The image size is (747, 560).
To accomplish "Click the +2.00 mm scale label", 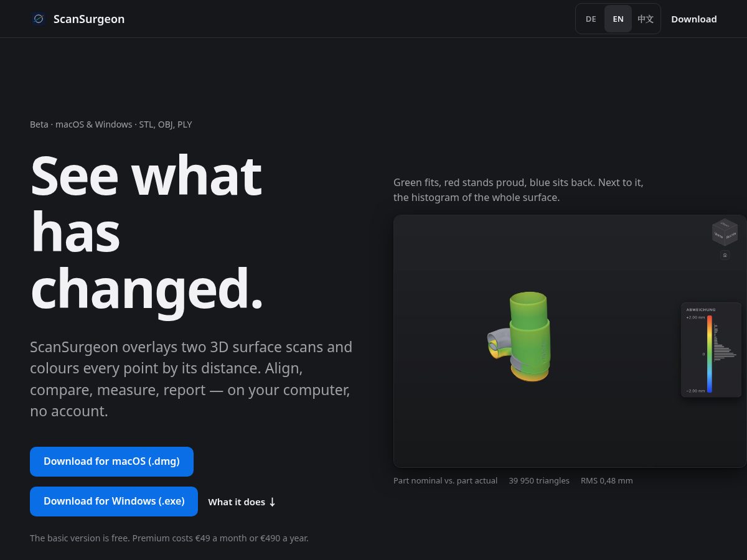I will click(x=695, y=317).
